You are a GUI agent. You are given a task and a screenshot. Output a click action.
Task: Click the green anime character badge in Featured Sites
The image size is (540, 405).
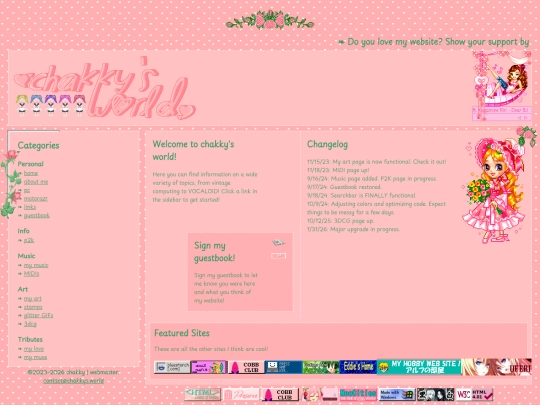tap(321, 367)
